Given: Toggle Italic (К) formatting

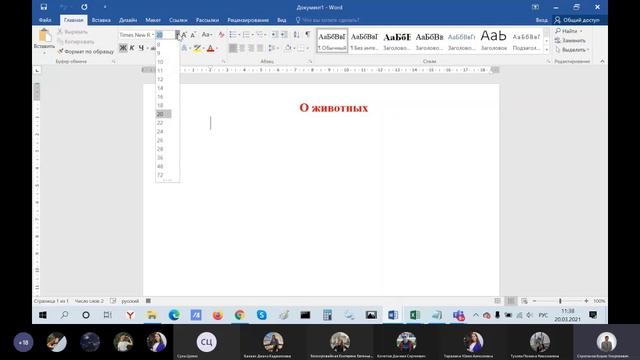Looking at the screenshot, I should [x=132, y=48].
